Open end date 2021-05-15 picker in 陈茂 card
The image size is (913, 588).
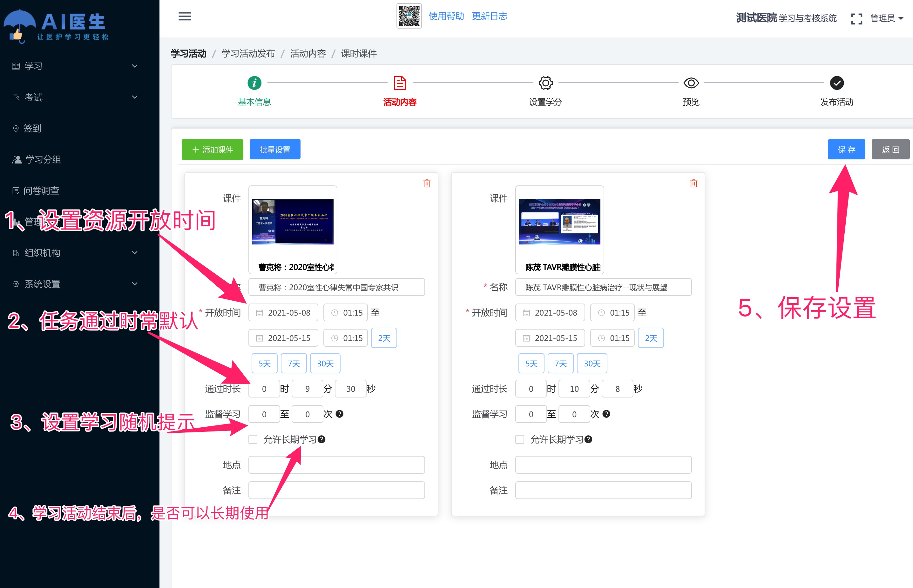tap(550, 338)
